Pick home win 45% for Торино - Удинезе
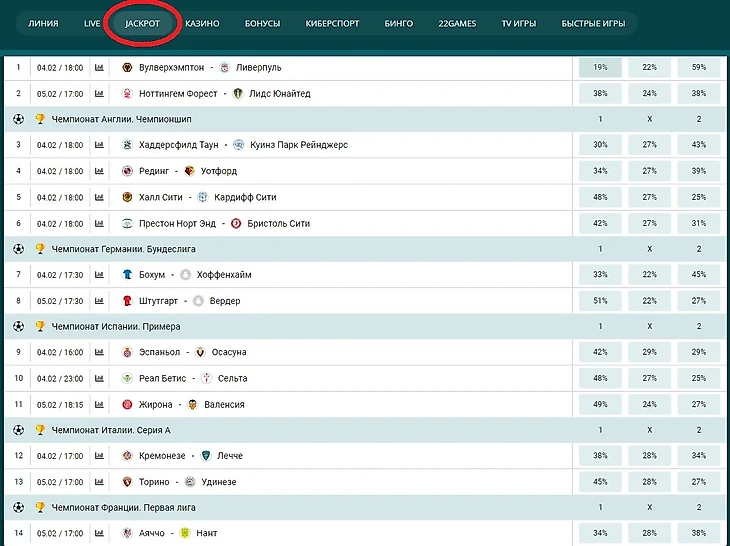The image size is (730, 546). click(x=600, y=482)
